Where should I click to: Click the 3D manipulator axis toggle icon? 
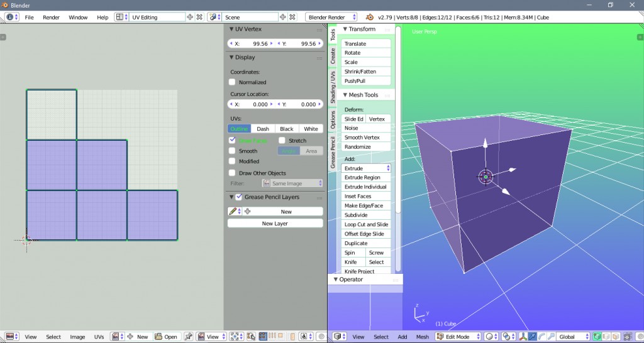pos(523,337)
